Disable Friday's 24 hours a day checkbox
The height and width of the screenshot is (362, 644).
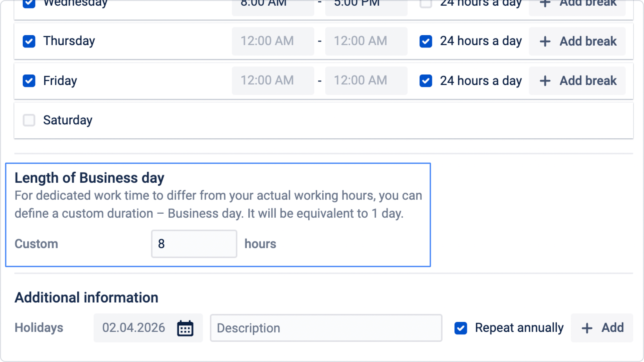click(426, 81)
